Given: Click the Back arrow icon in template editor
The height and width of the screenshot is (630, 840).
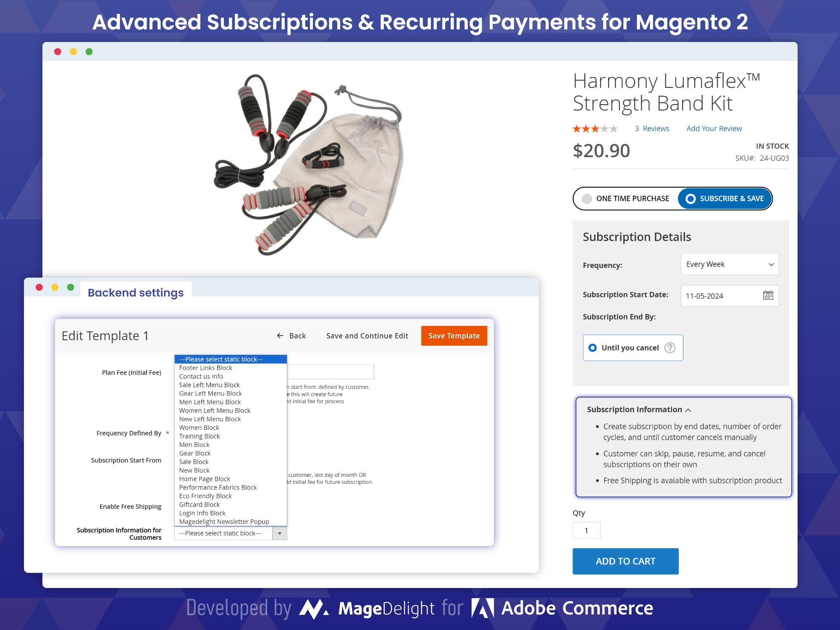Looking at the screenshot, I should pyautogui.click(x=279, y=336).
